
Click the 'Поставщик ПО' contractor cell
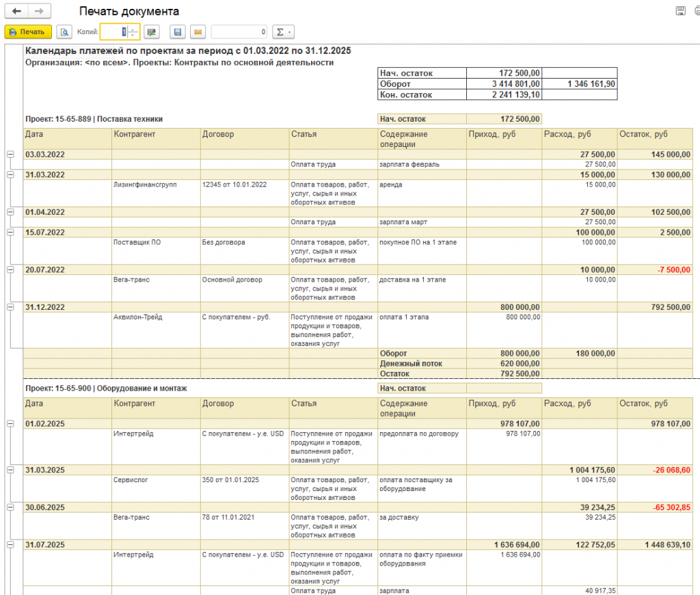[156, 250]
